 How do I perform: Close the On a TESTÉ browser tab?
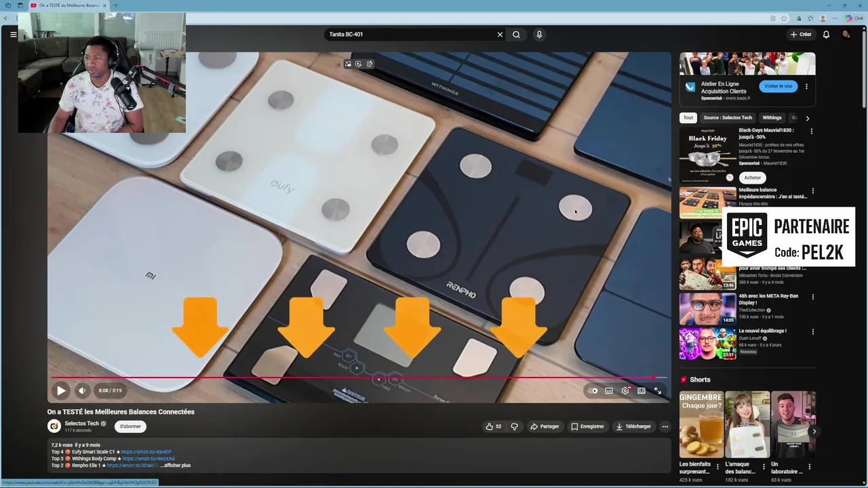[104, 5]
